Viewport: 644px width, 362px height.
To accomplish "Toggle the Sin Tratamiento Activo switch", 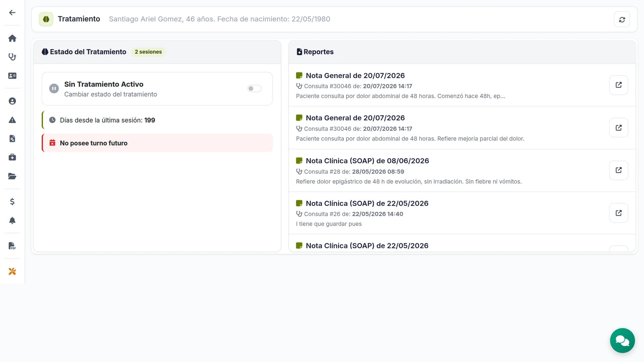I will (x=254, y=88).
